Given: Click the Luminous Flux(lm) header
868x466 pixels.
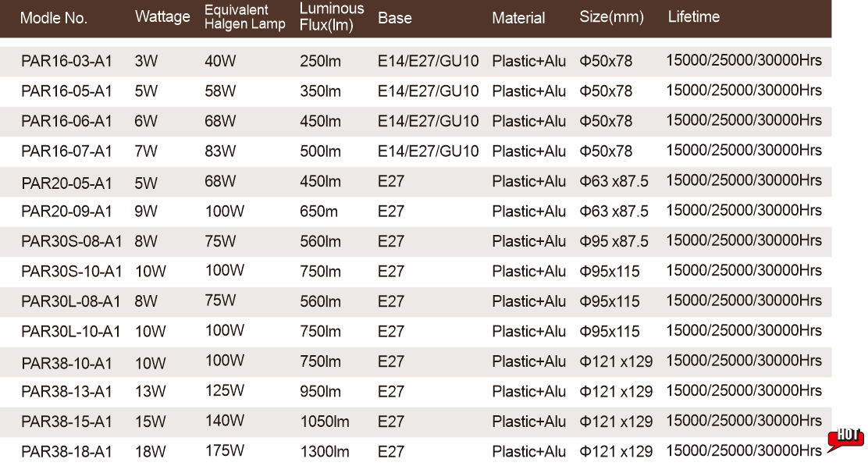Looking at the screenshot, I should click(332, 17).
